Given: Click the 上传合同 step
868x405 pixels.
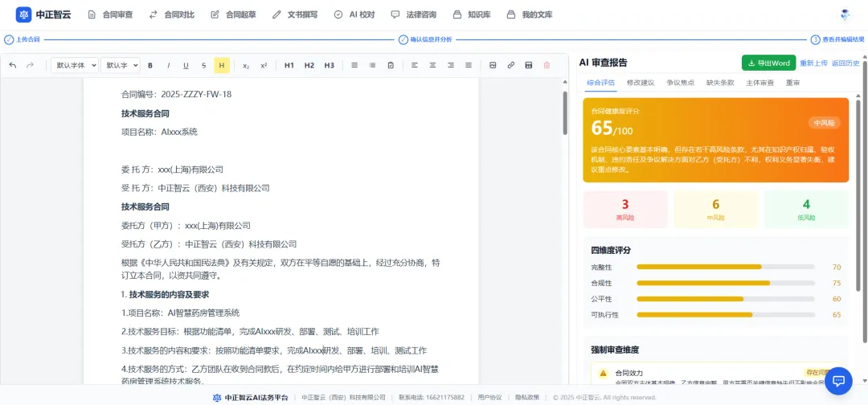Looking at the screenshot, I should point(23,40).
